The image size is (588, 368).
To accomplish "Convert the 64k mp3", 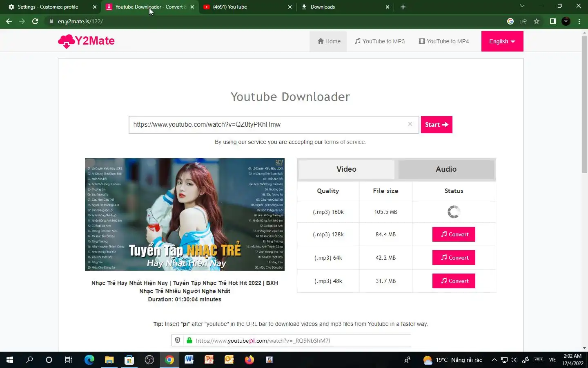I will tap(454, 258).
